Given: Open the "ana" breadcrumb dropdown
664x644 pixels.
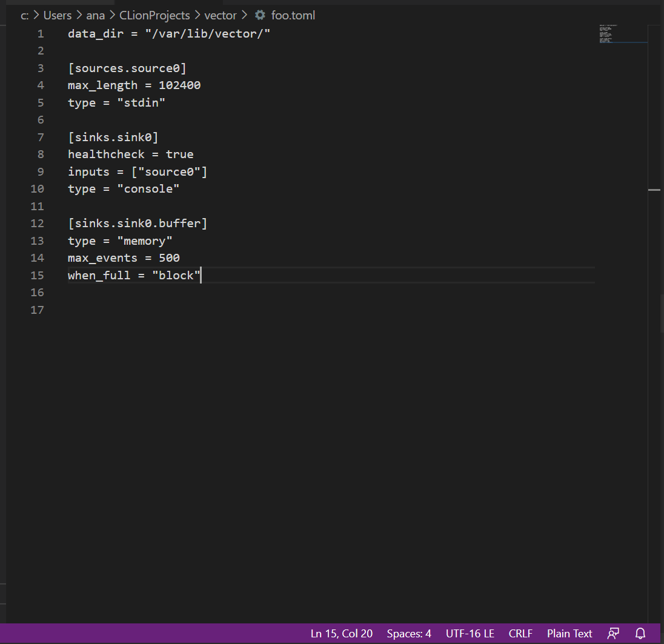Looking at the screenshot, I should point(95,15).
